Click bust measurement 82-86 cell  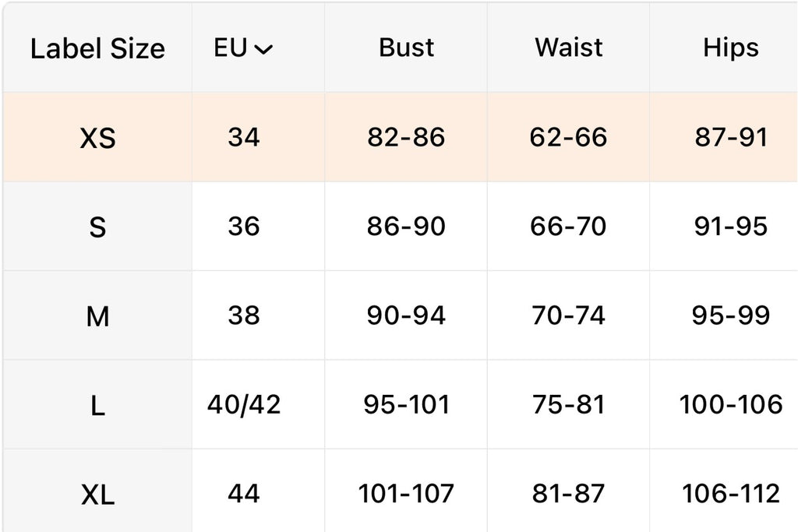click(406, 137)
